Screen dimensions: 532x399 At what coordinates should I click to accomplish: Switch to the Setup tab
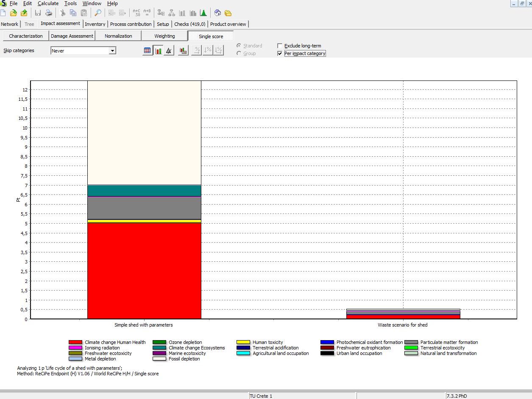pyautogui.click(x=163, y=24)
